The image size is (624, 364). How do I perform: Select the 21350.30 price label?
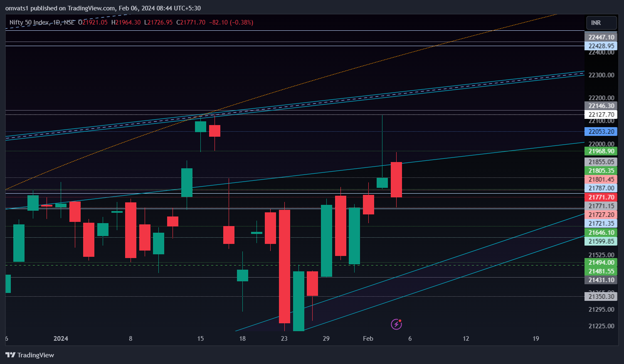tap(601, 297)
